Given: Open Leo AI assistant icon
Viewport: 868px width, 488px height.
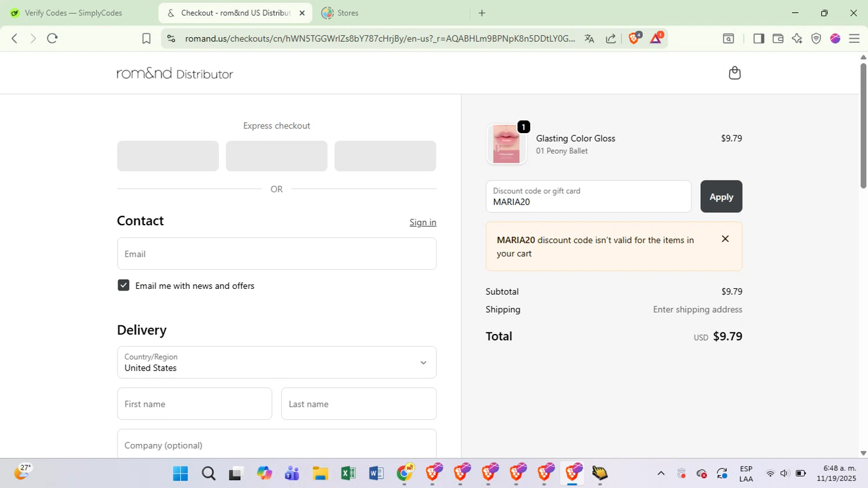Looking at the screenshot, I should coord(797,38).
